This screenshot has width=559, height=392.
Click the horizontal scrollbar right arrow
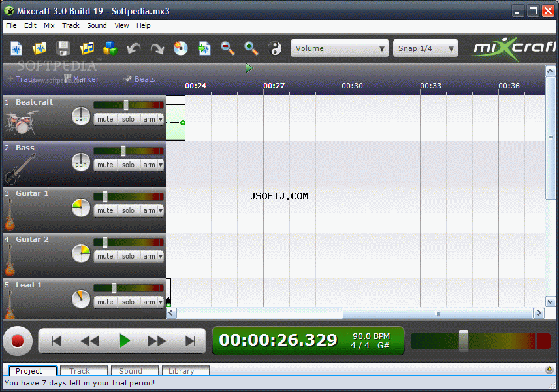(x=539, y=313)
